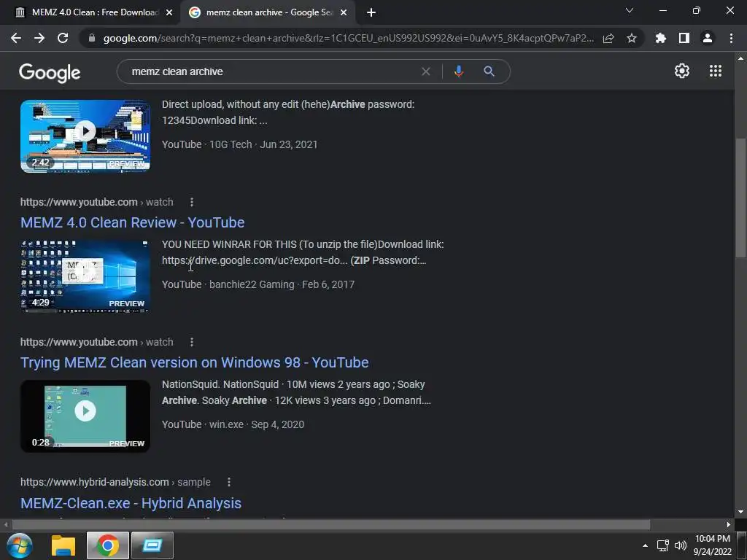This screenshot has height=560, width=747.
Task: Open the Windows Start menu orb
Action: 20,545
